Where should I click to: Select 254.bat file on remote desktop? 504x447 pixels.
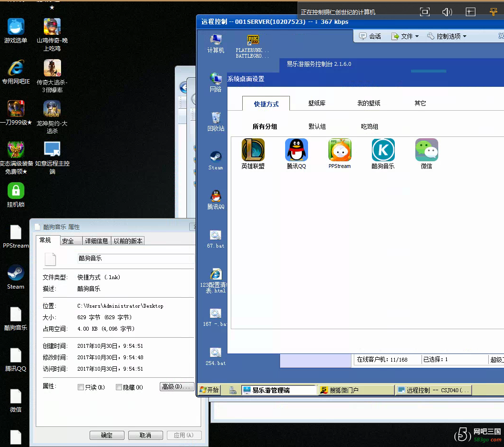[216, 357]
